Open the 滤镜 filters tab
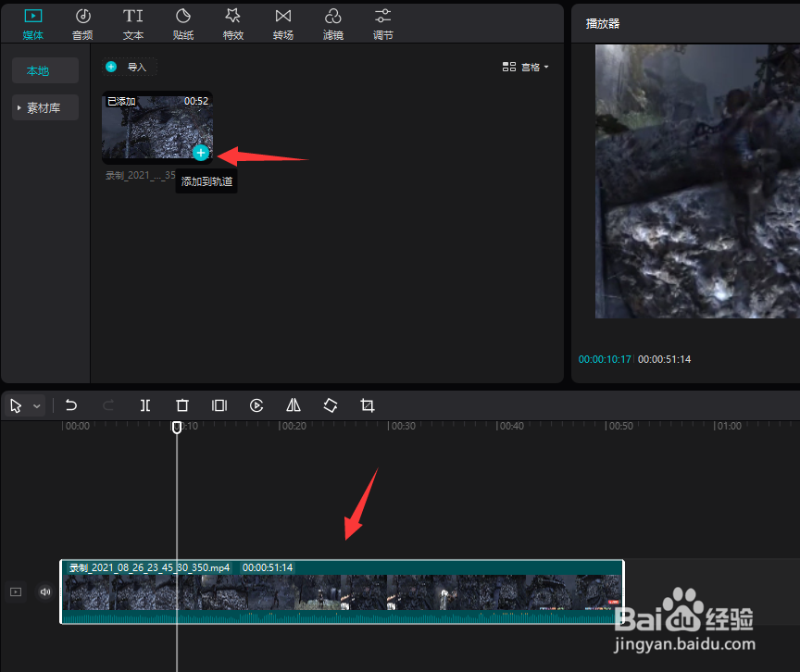 click(x=332, y=24)
